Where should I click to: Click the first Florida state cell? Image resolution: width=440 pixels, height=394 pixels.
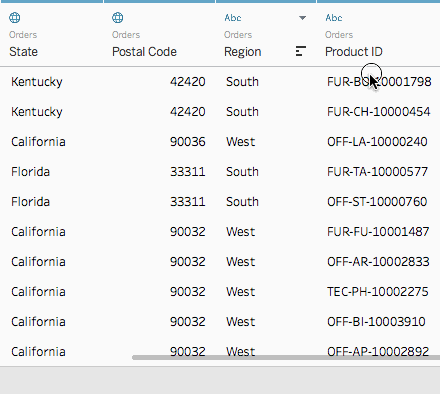tap(30, 172)
